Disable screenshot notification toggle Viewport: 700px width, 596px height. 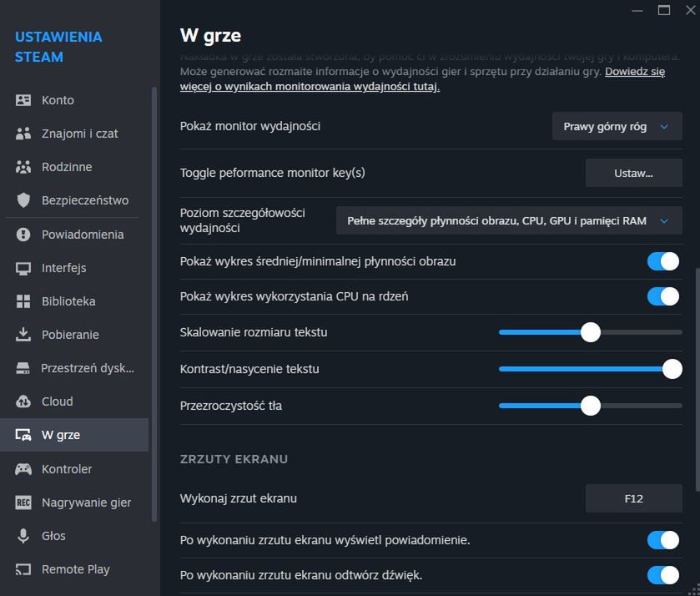(x=662, y=540)
